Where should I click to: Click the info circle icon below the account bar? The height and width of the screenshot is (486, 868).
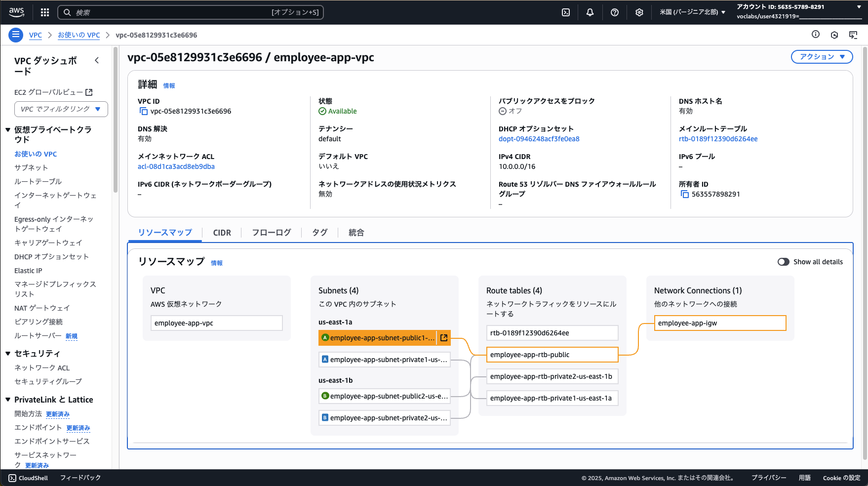click(x=816, y=34)
